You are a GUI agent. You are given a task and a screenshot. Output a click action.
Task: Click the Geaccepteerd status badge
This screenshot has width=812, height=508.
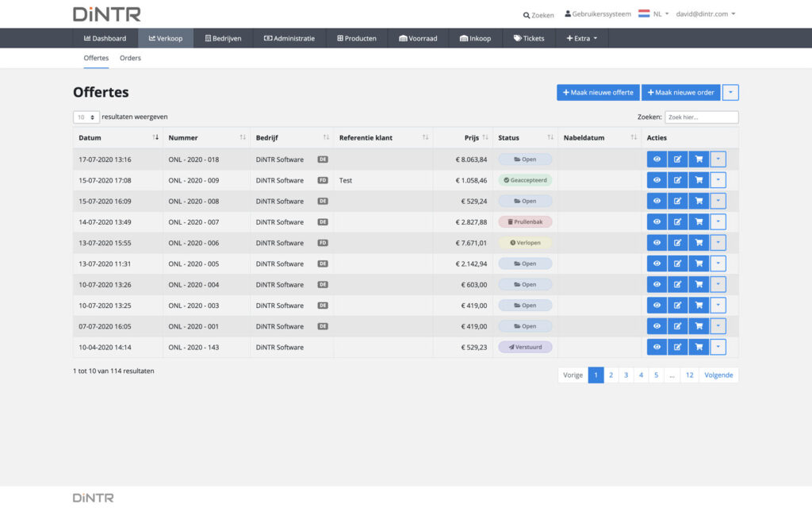click(525, 180)
